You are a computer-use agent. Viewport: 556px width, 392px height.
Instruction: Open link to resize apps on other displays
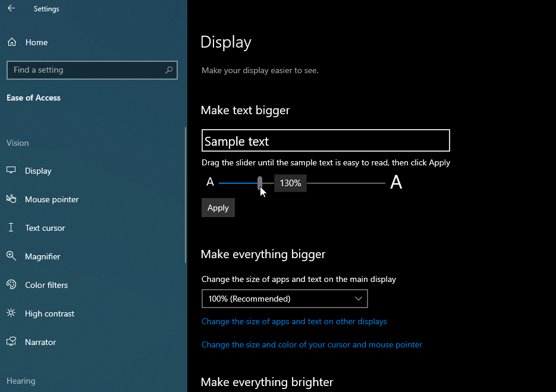[294, 321]
